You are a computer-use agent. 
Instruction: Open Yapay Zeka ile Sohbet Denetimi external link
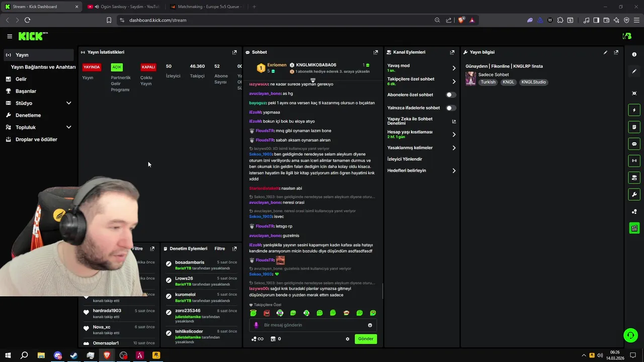point(454,121)
